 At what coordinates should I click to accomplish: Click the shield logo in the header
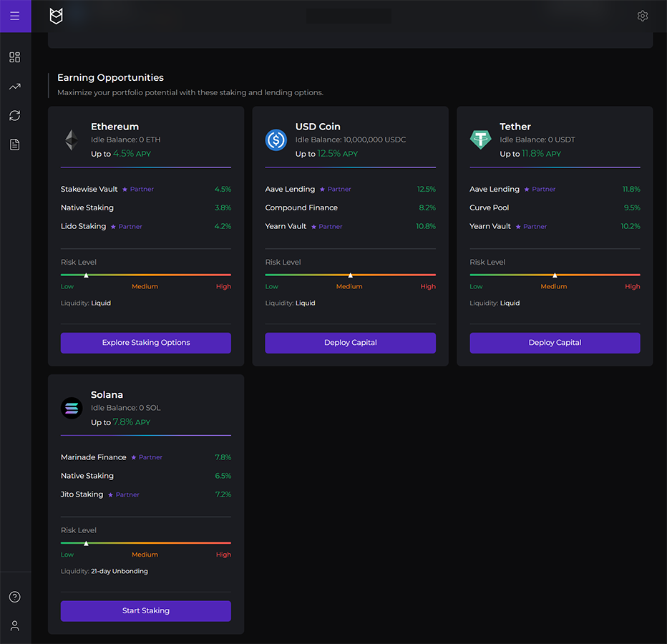coord(56,16)
